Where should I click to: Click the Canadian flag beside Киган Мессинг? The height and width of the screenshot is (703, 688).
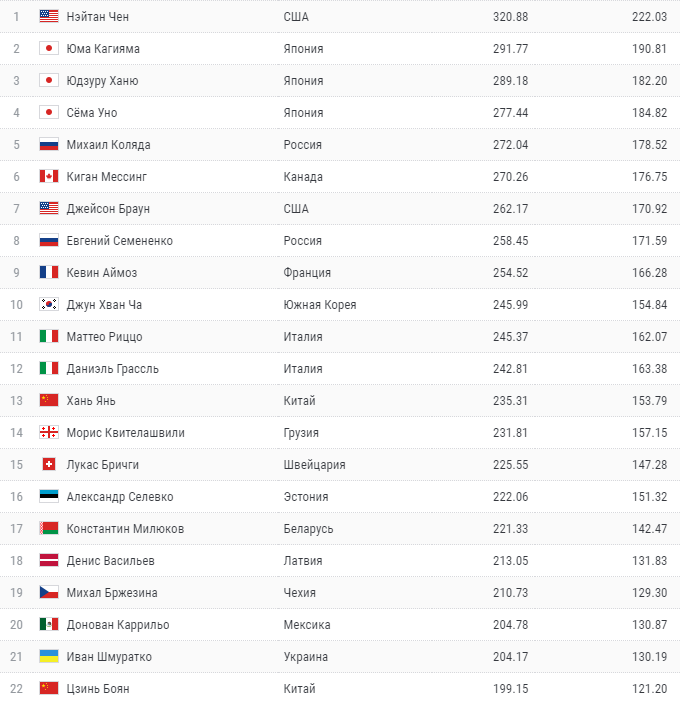[x=49, y=177]
